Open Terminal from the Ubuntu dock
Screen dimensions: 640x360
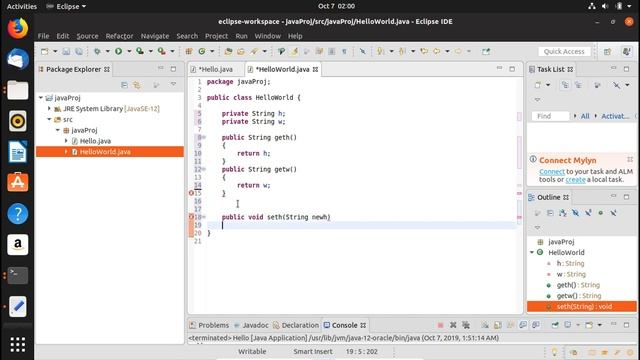click(18, 275)
